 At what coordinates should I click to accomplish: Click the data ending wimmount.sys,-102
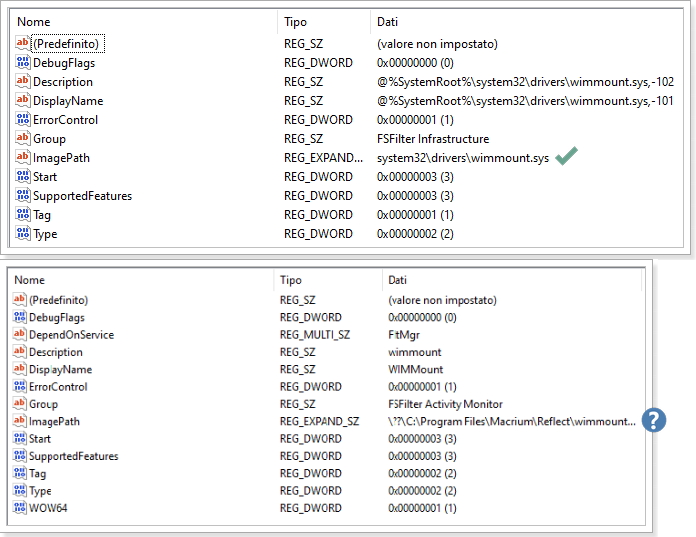pyautogui.click(x=525, y=82)
